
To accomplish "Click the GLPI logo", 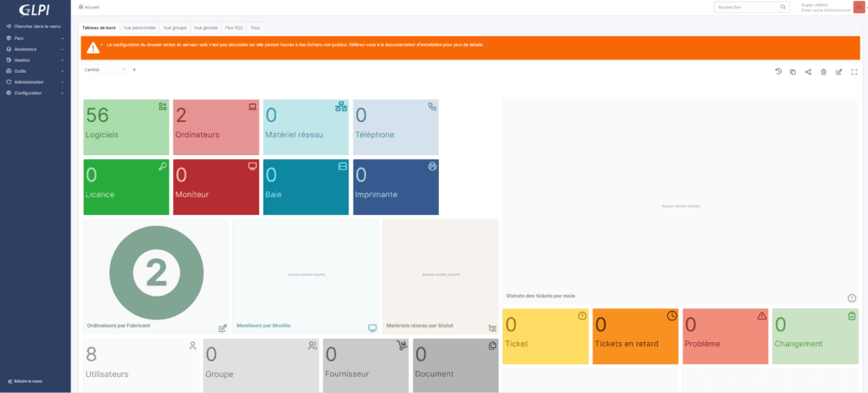I will coord(35,9).
